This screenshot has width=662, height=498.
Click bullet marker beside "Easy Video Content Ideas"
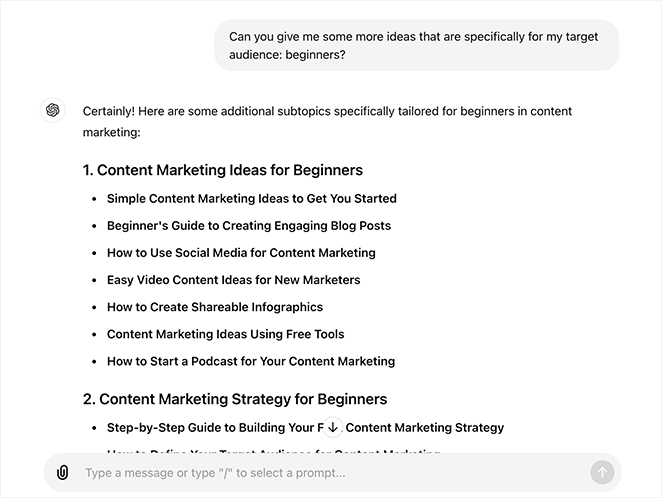94,281
